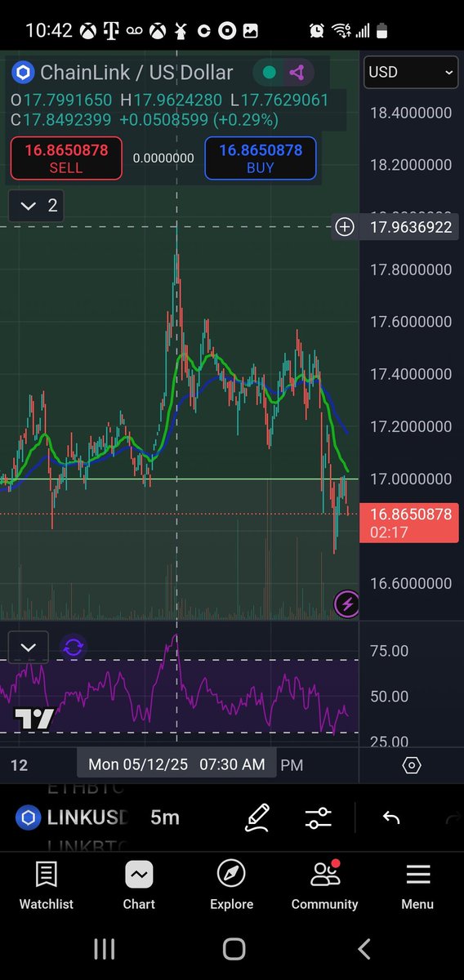Tap the purple lightning bolt icon

coord(347,604)
